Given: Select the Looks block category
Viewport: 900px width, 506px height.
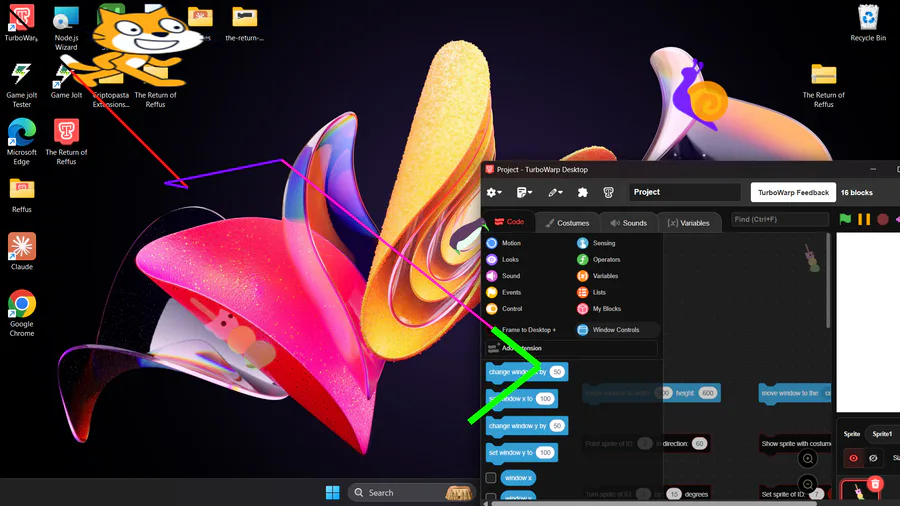Looking at the screenshot, I should (502, 259).
